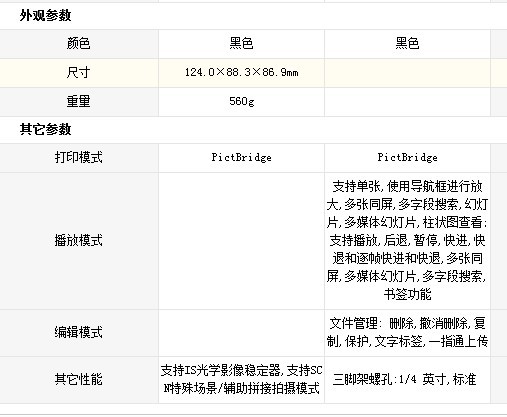This screenshot has width=507, height=417.
Task: Click the 560g weight value
Action: click(241, 101)
